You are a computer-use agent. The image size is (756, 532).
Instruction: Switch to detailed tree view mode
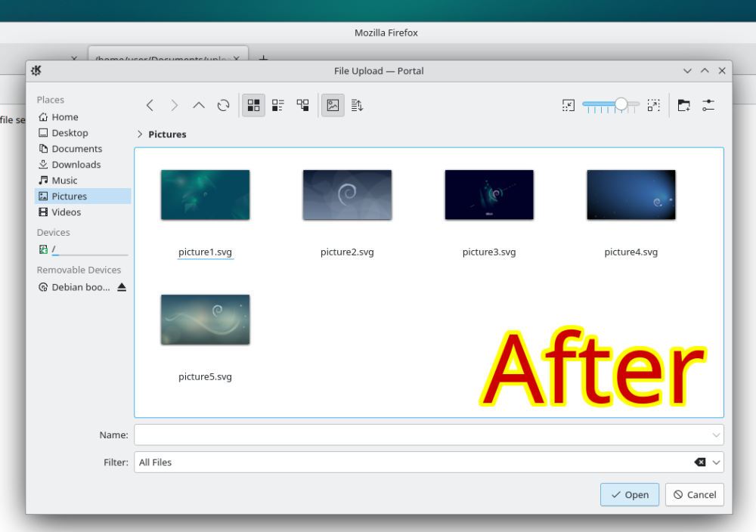pos(302,106)
